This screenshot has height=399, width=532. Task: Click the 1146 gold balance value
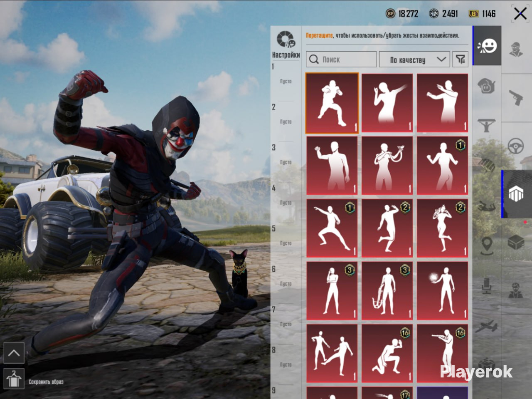pos(489,14)
